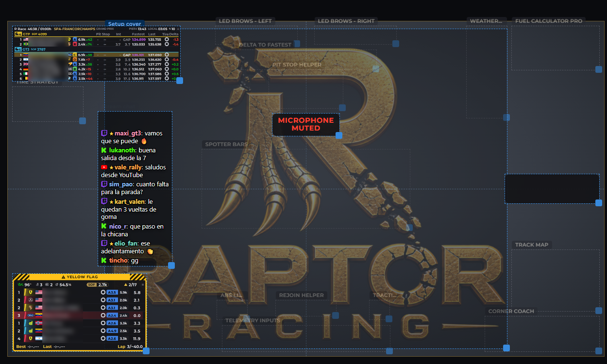
Task: Click the 'cuanto falta para la parada?' chat message
Action: click(135, 188)
